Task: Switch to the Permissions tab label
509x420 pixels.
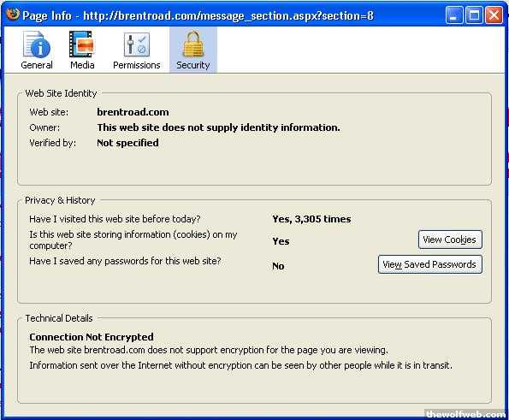Action: [x=137, y=65]
